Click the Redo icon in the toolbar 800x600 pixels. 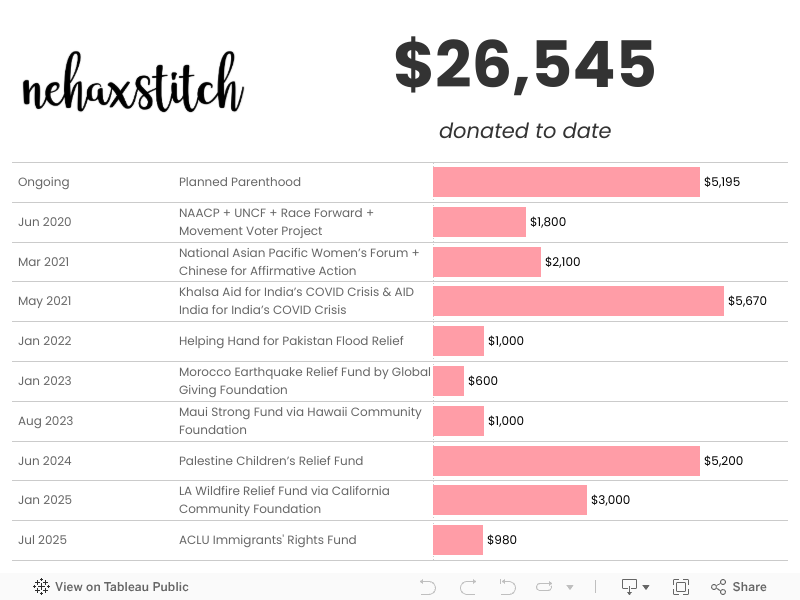pos(467,587)
